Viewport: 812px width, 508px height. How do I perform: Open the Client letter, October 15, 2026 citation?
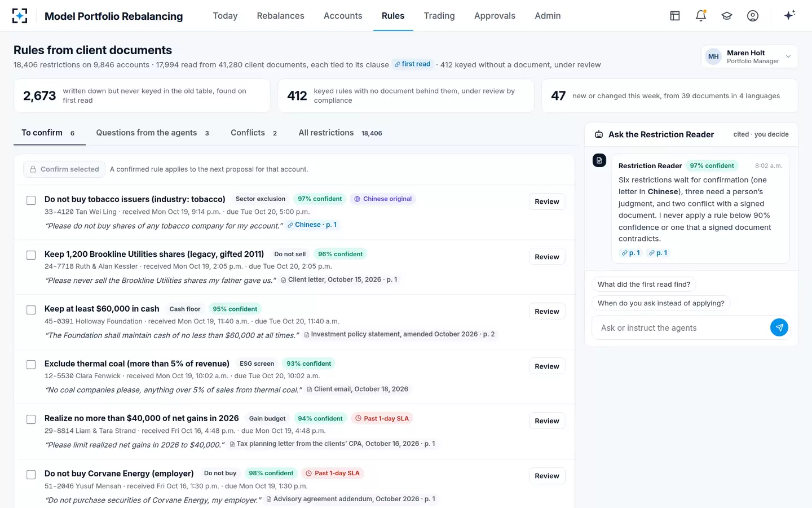click(339, 279)
